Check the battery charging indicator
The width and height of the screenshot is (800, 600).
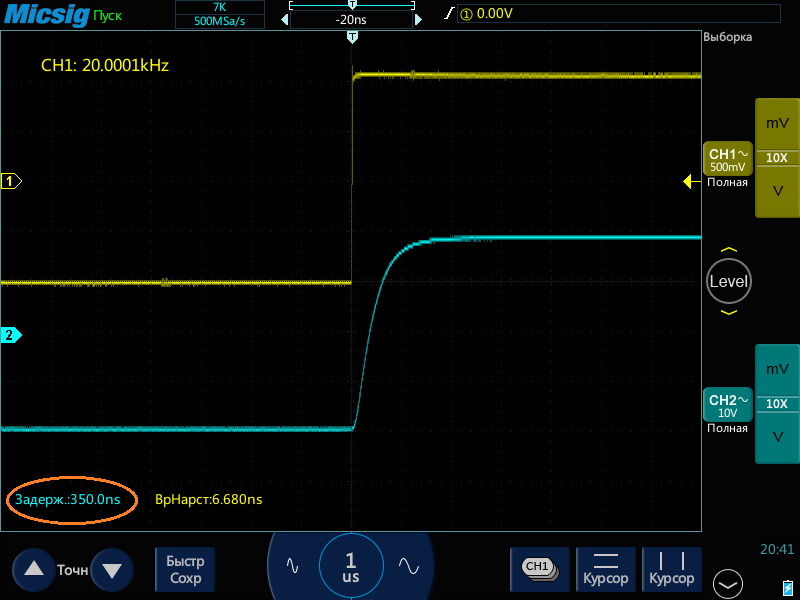pos(788,587)
